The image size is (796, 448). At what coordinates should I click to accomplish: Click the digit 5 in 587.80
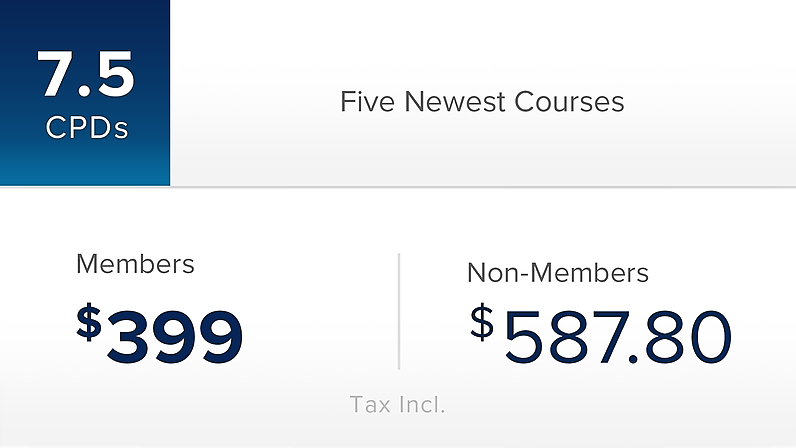click(522, 337)
